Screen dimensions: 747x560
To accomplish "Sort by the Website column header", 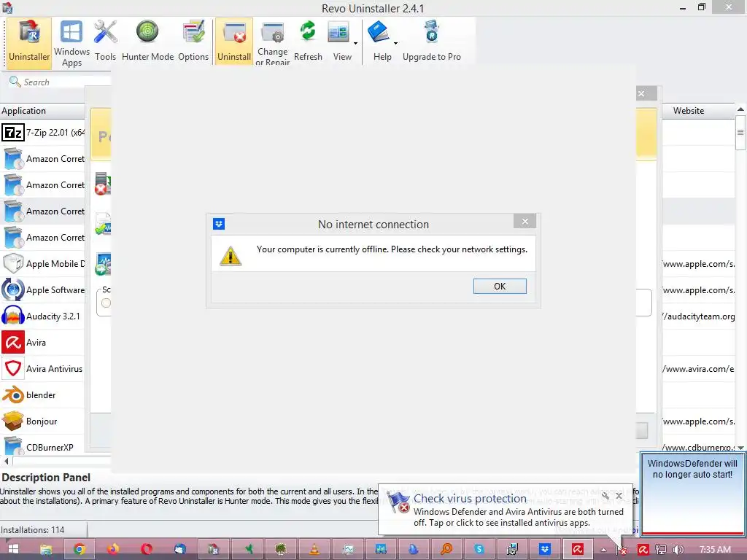I will tap(689, 111).
